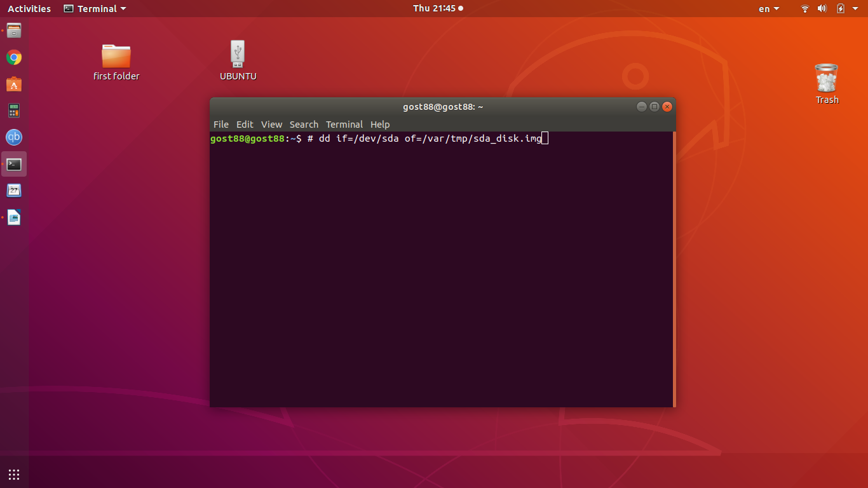
Task: Expand the 'en' keyboard layout dropdown
Action: 769,9
